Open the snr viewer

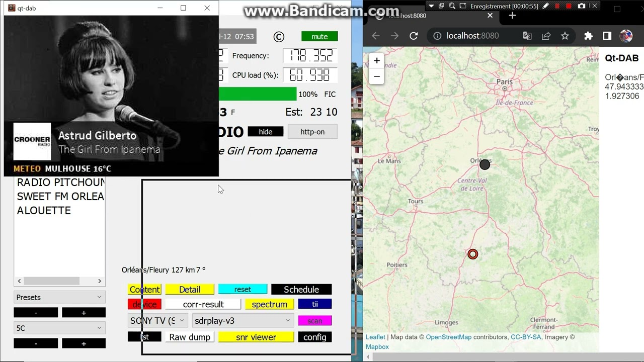256,337
